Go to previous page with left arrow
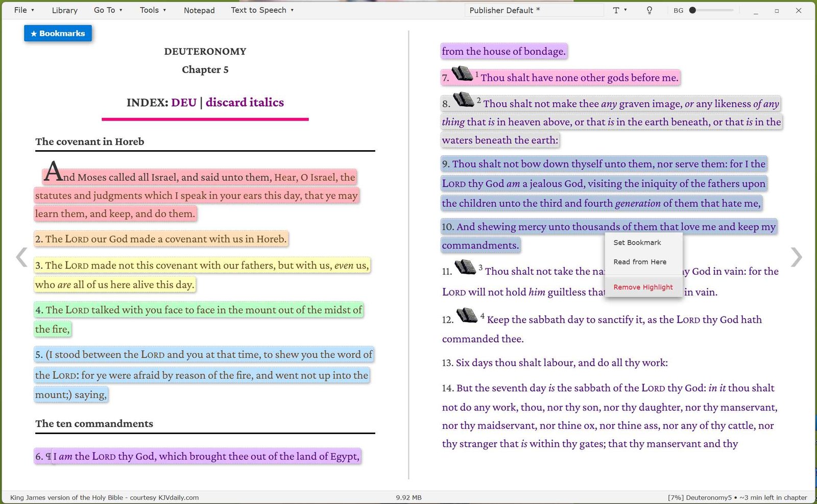The width and height of the screenshot is (817, 504). click(x=21, y=257)
